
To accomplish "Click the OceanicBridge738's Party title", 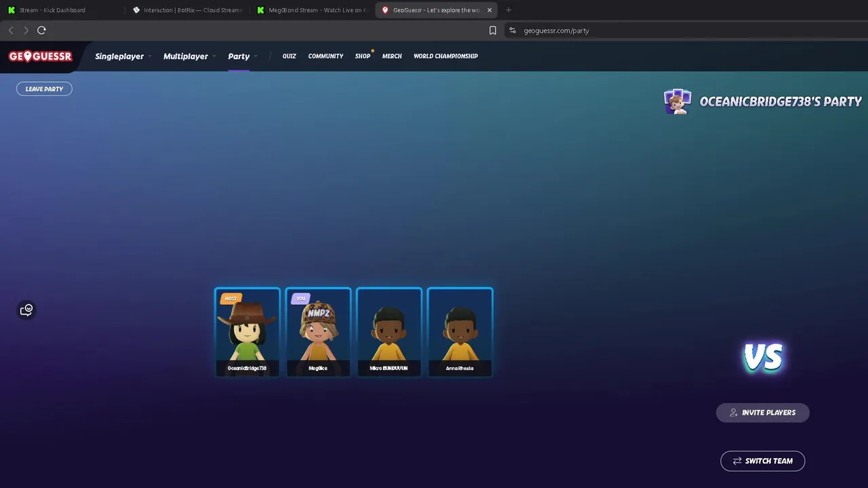I will click(x=781, y=102).
